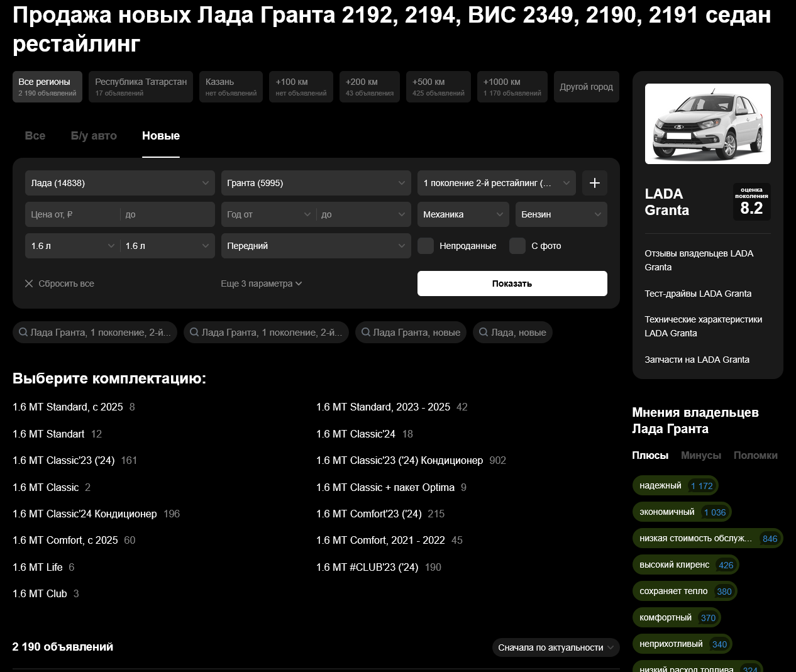The image size is (796, 672).
Task: Click the высокий клиренс 426 tag
Action: pyautogui.click(x=685, y=565)
